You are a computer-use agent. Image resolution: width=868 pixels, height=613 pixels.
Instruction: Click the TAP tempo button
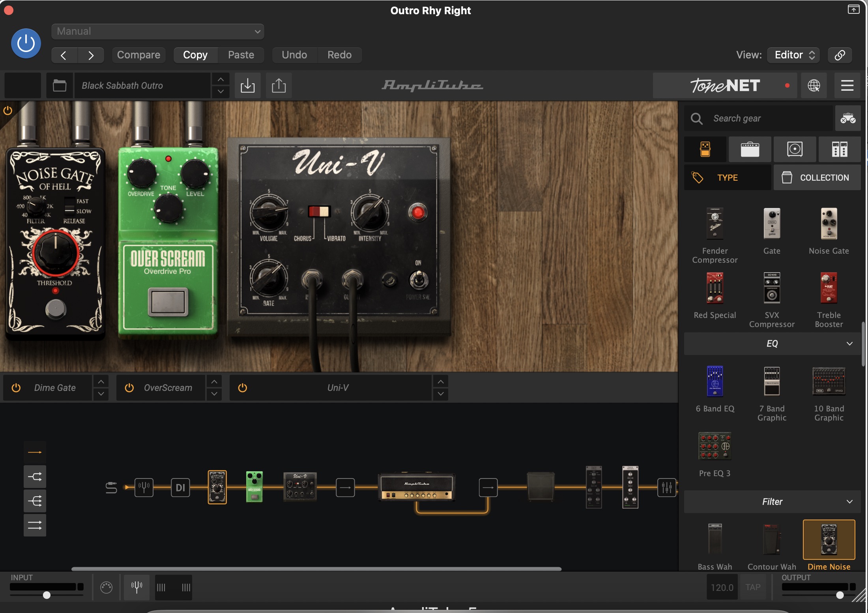[x=753, y=587]
